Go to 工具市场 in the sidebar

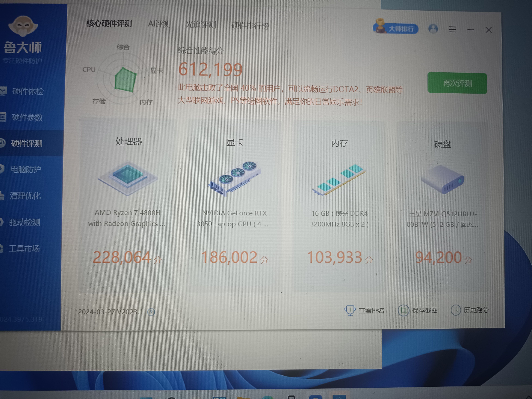tap(24, 248)
